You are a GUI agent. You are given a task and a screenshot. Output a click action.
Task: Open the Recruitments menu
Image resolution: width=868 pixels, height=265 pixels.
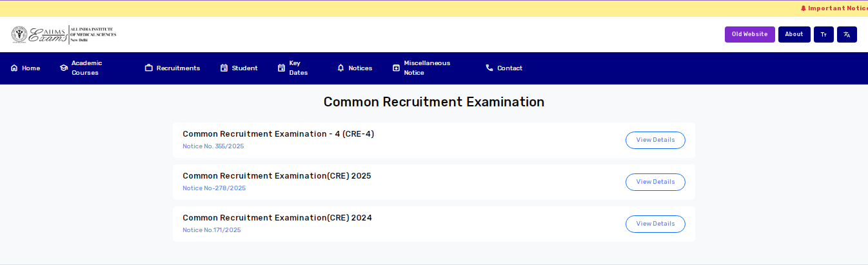173,68
